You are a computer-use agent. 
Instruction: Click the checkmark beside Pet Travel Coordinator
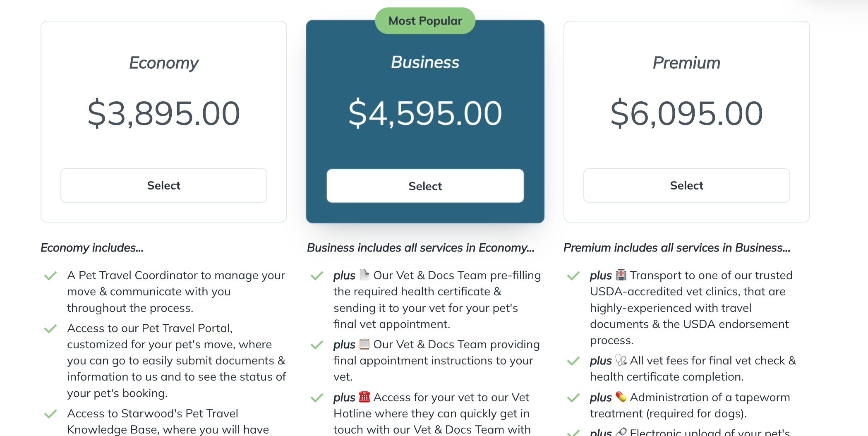50,276
